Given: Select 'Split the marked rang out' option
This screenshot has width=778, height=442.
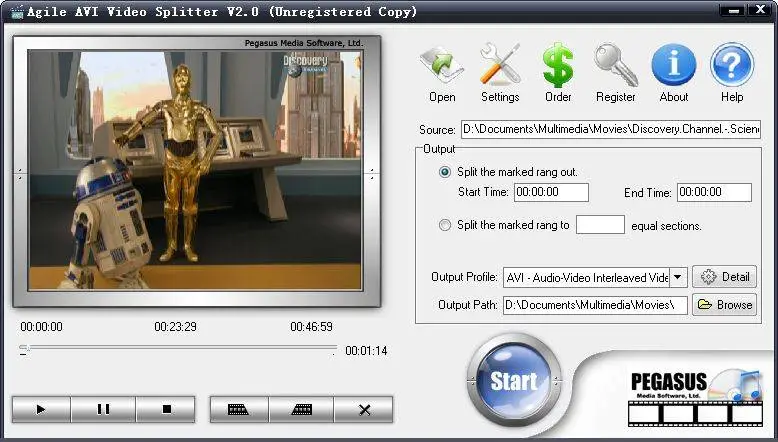Looking at the screenshot, I should click(445, 172).
